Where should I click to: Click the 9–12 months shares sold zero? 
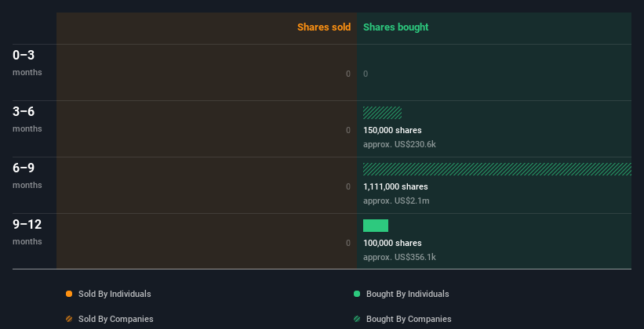[348, 244]
